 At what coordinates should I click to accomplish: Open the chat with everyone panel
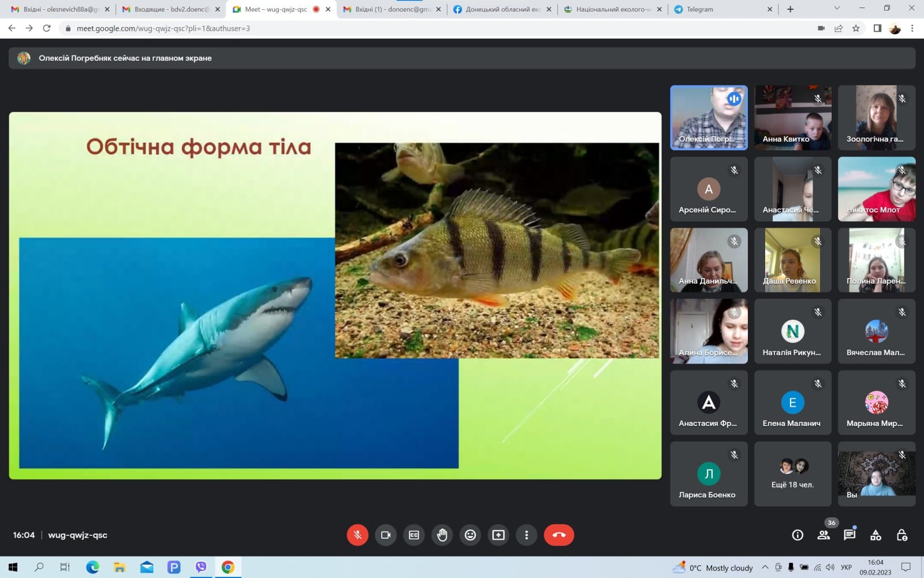point(850,535)
